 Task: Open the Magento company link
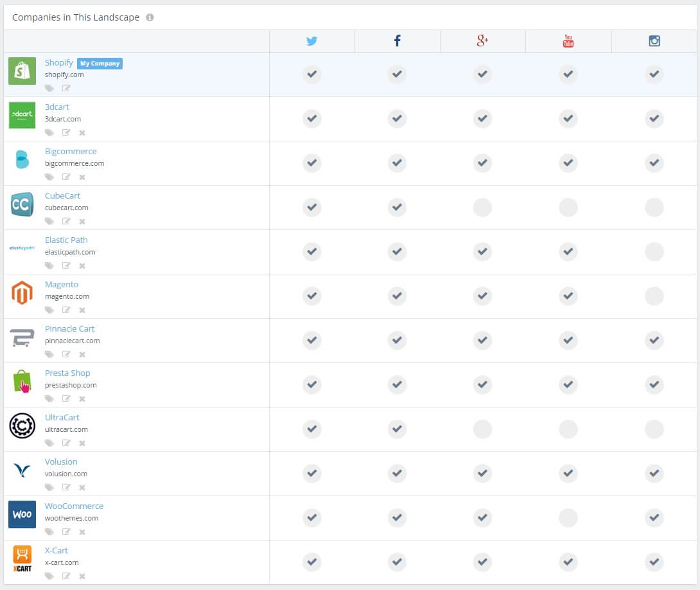62,285
